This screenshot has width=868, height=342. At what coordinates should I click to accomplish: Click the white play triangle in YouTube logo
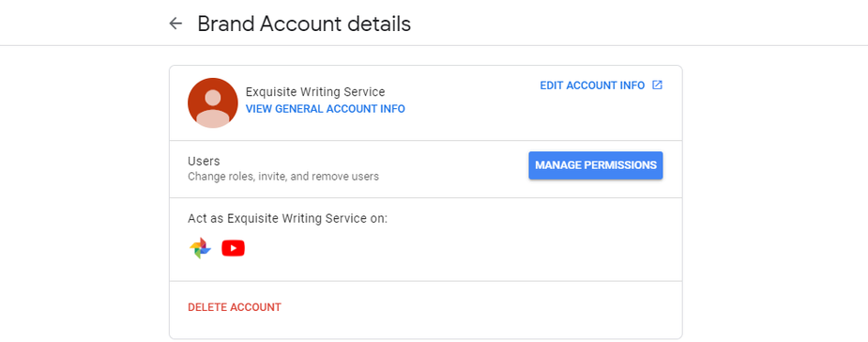click(234, 248)
